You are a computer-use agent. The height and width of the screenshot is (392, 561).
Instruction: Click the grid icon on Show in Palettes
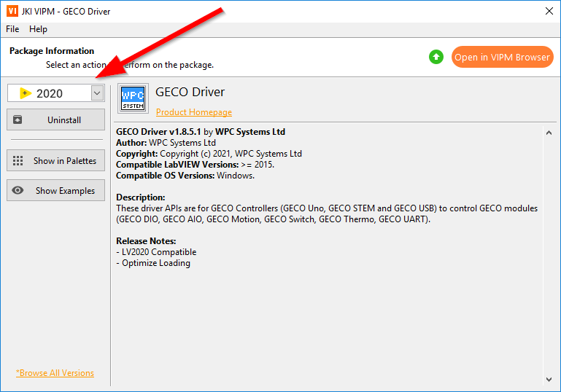(x=18, y=161)
